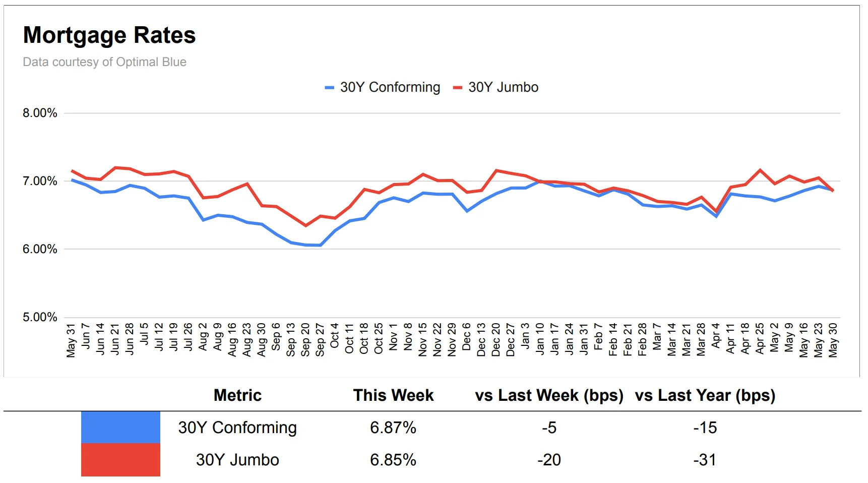Click the 5.00% y-axis label
The width and height of the screenshot is (868, 483).
[40, 317]
